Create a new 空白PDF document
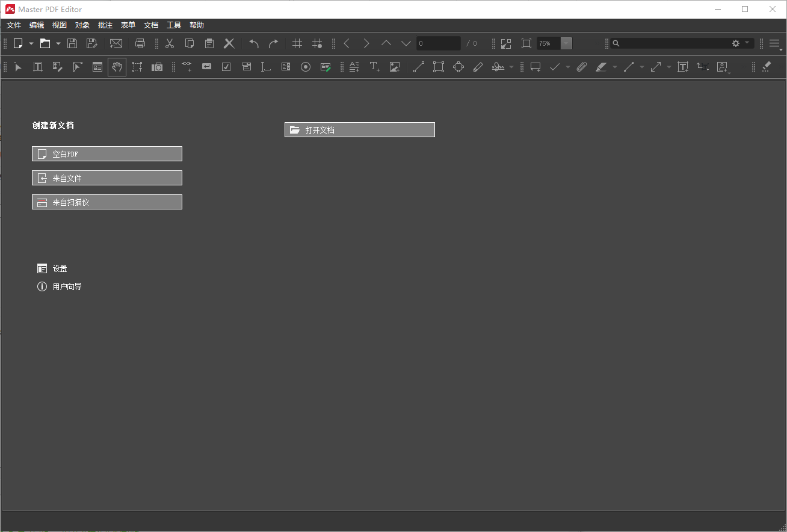This screenshot has width=787, height=532. pyautogui.click(x=106, y=153)
